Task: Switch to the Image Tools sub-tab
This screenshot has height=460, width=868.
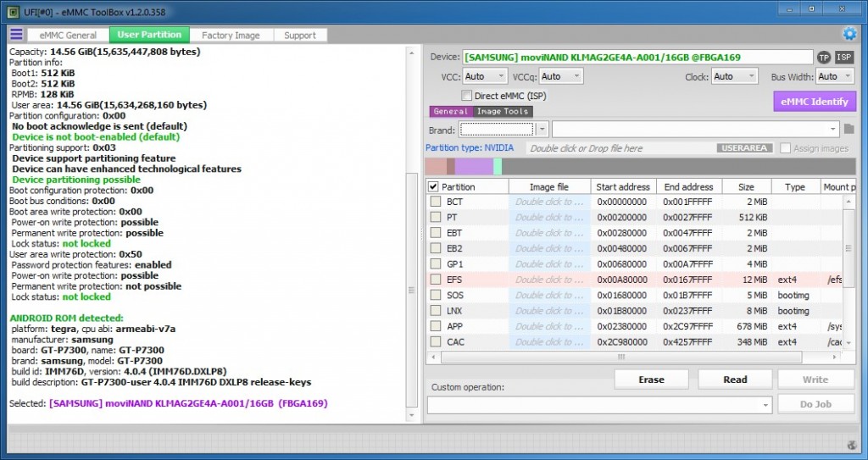Action: pos(503,111)
